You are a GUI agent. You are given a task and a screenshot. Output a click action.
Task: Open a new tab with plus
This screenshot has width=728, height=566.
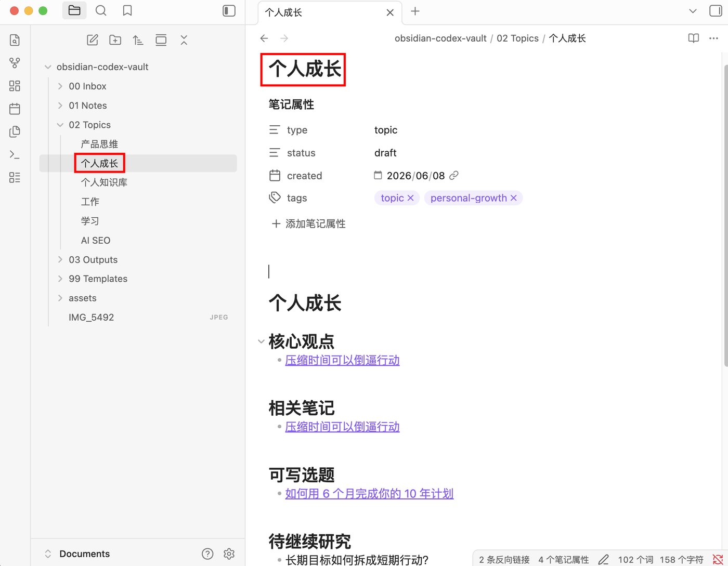415,11
